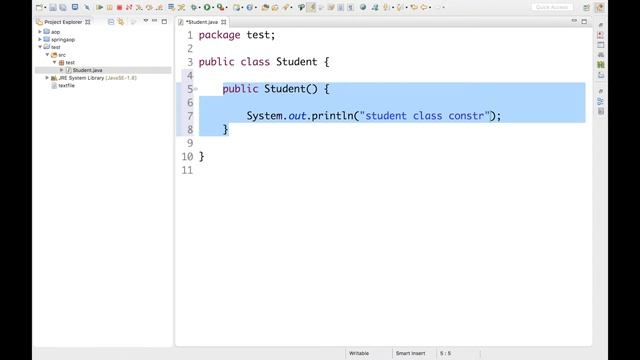The width and height of the screenshot is (640, 360).
Task: Click the red Terminate icon
Action: pyautogui.click(x=119, y=7)
